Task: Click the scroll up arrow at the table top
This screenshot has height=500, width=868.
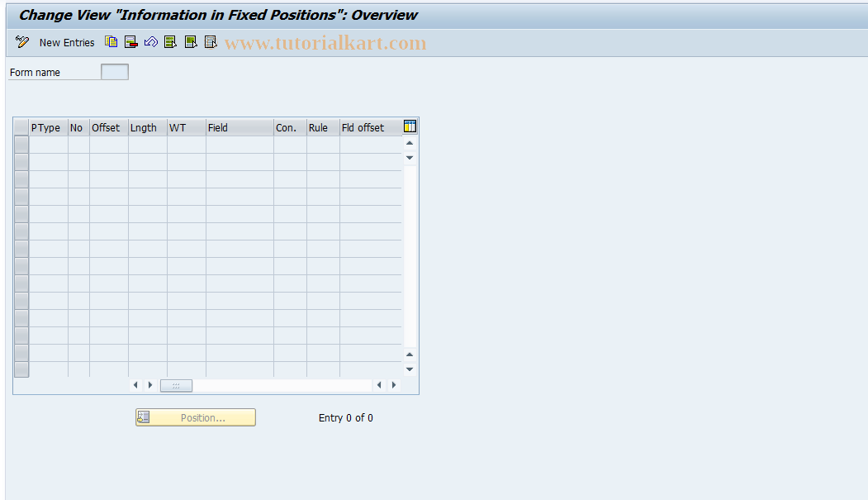Action: pyautogui.click(x=410, y=144)
